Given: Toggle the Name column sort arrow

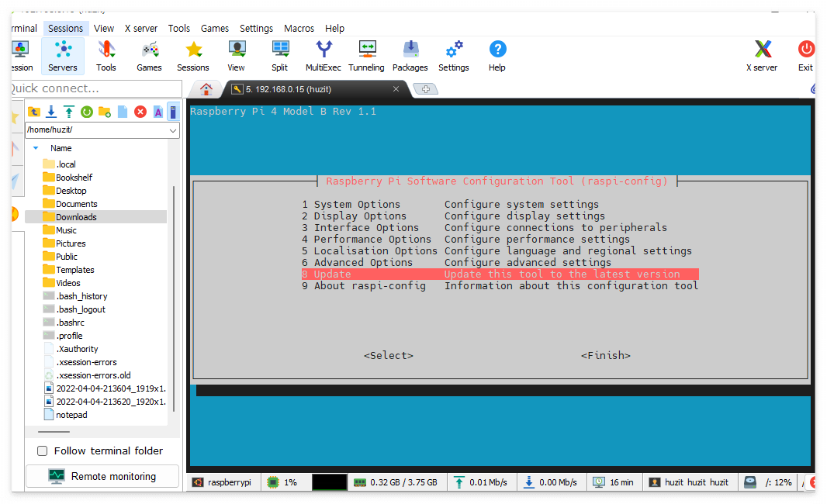Looking at the screenshot, I should tap(36, 148).
